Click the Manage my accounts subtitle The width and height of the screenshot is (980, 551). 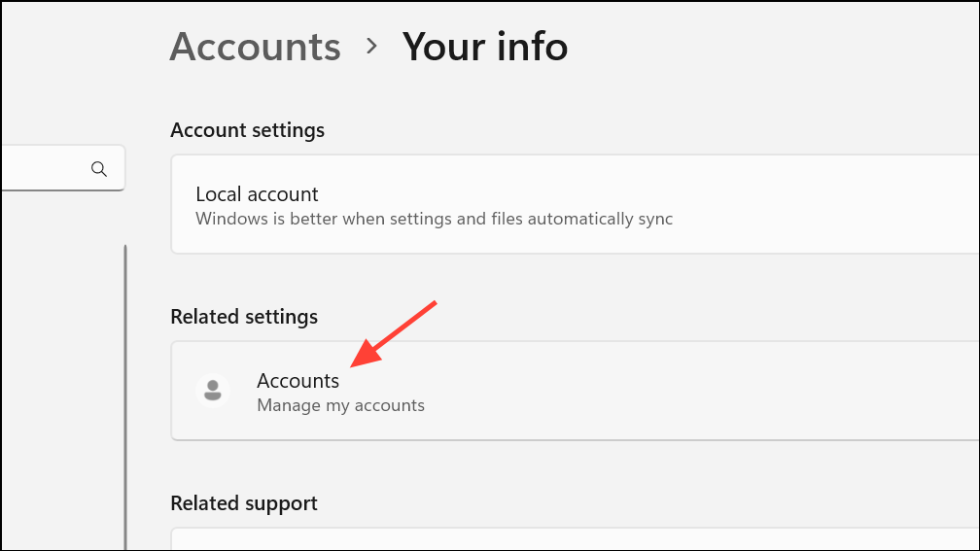[x=340, y=405]
